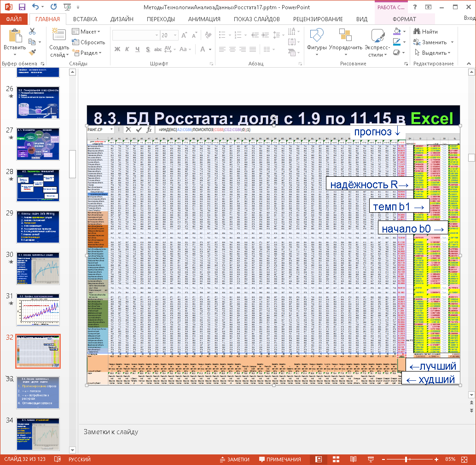This screenshot has width=476, height=465.
Task: Open bullets list icon
Action: 222,35
